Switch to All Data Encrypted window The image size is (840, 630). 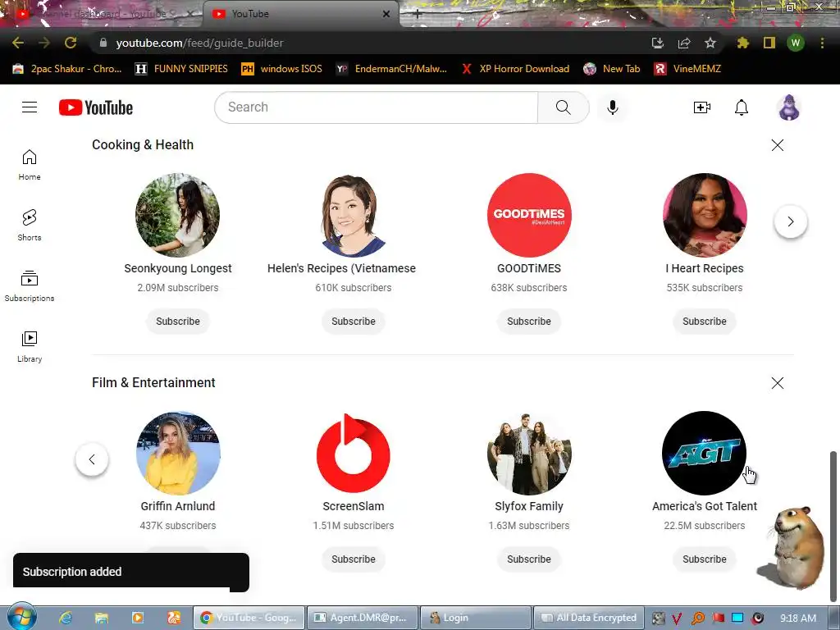[588, 618]
